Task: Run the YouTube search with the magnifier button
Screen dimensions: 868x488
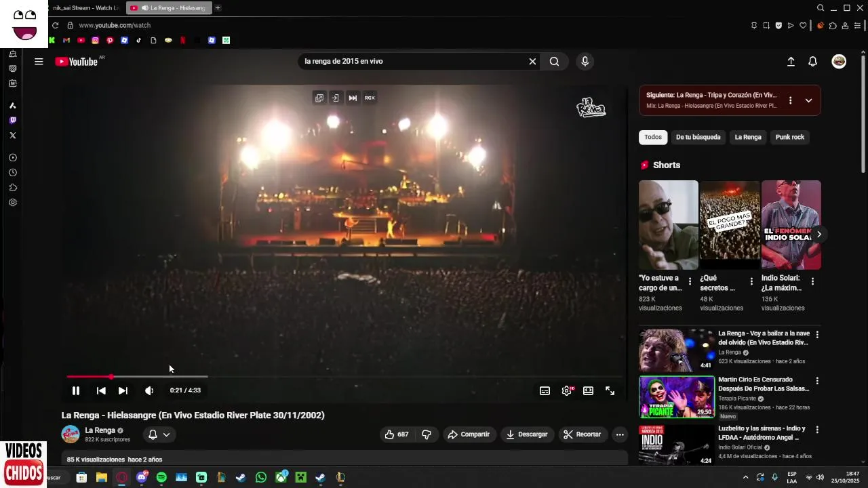Action: pos(554,62)
